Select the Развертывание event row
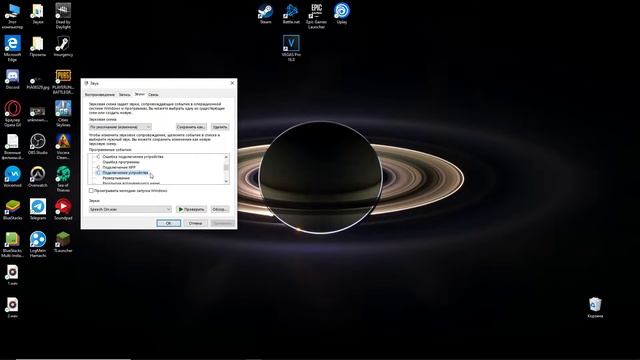The height and width of the screenshot is (360, 640). click(x=116, y=178)
